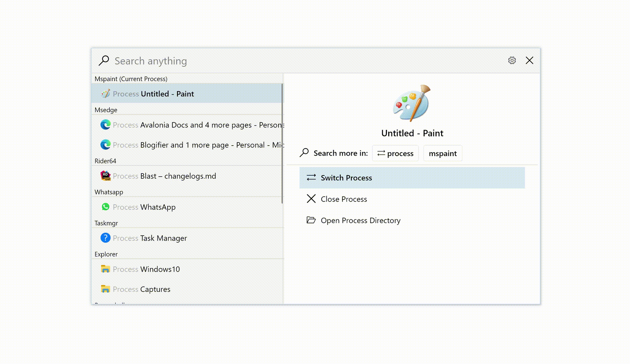630x364 pixels.
Task: Click the 'Untitled - Paint' title in details pane
Action: point(412,133)
